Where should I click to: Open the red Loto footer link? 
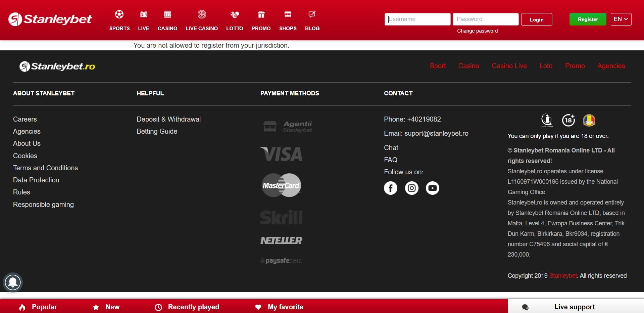point(546,66)
